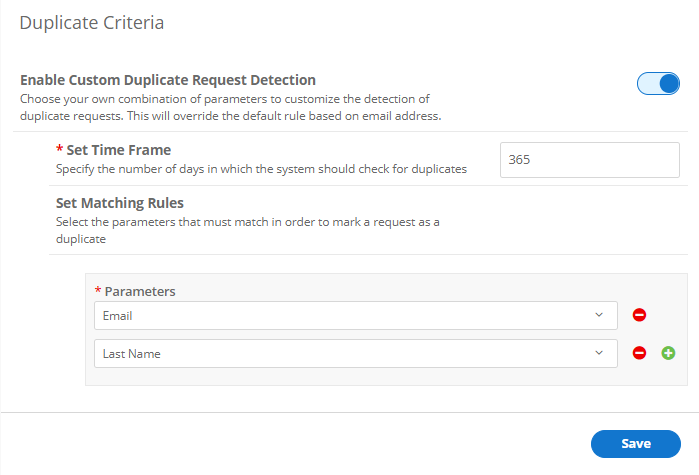Add another parameter with green plus icon

pyautogui.click(x=668, y=353)
